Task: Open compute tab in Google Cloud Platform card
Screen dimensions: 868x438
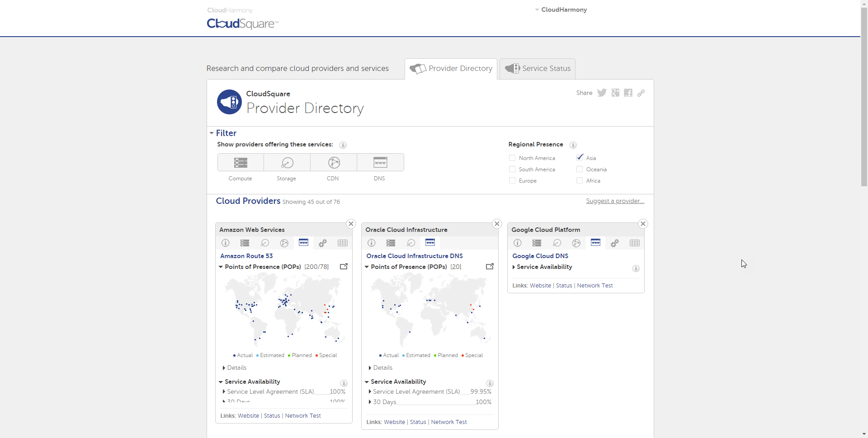Action: 537,243
